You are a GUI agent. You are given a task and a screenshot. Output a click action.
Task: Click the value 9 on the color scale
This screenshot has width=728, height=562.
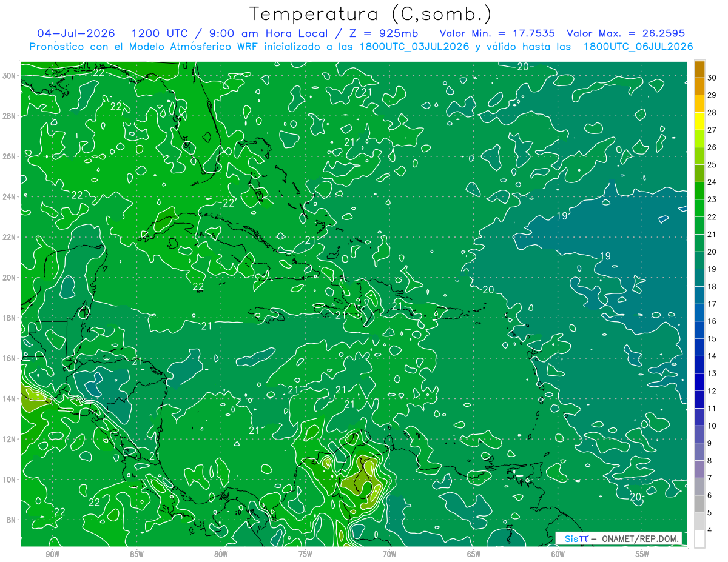[710, 443]
